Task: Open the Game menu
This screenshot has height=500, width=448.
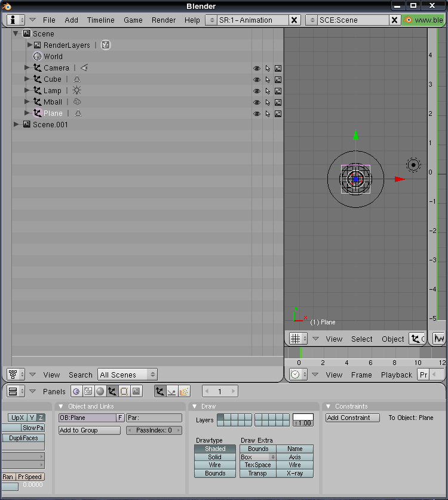Action: click(x=133, y=20)
